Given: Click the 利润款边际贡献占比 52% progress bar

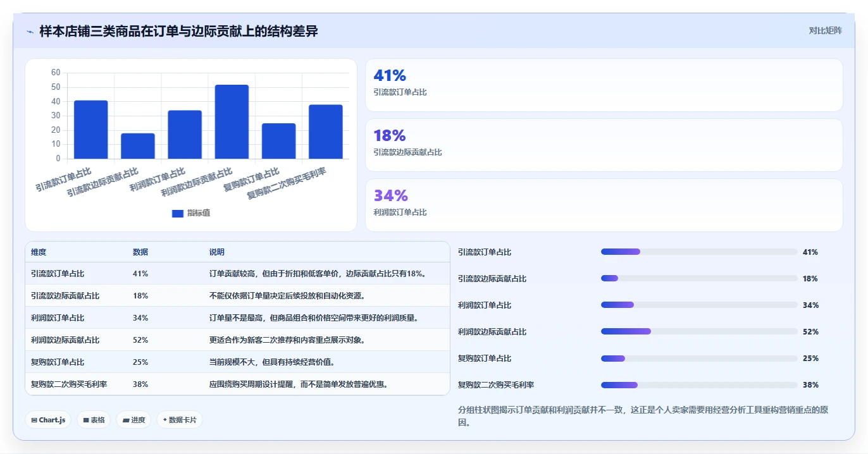Looking at the screenshot, I should click(699, 331).
